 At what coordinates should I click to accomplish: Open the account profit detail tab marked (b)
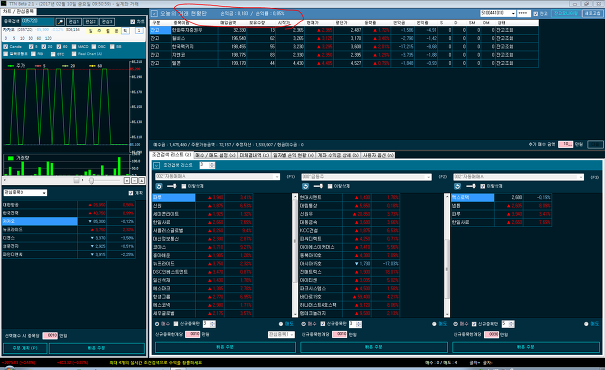tap(338, 155)
